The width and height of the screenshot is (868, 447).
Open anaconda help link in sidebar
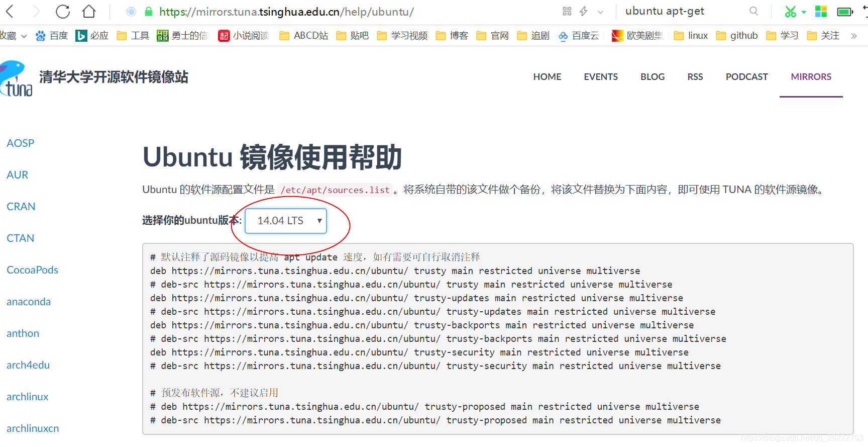click(29, 302)
